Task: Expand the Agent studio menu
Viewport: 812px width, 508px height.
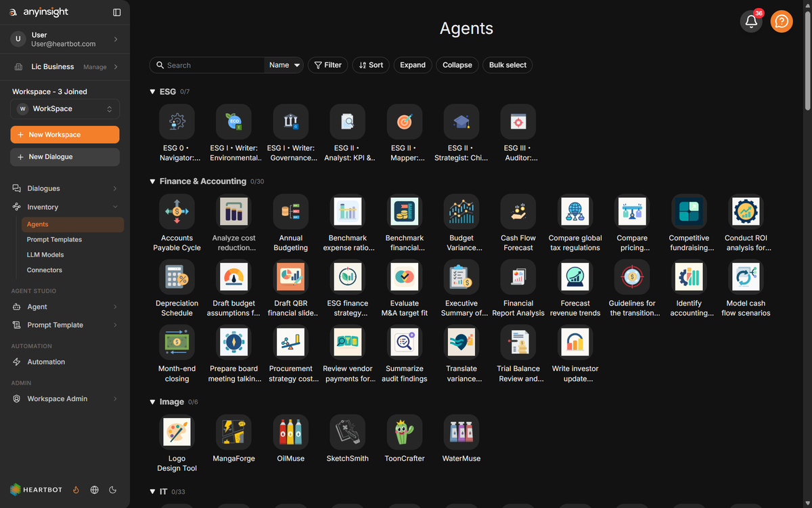Action: pyautogui.click(x=65, y=307)
